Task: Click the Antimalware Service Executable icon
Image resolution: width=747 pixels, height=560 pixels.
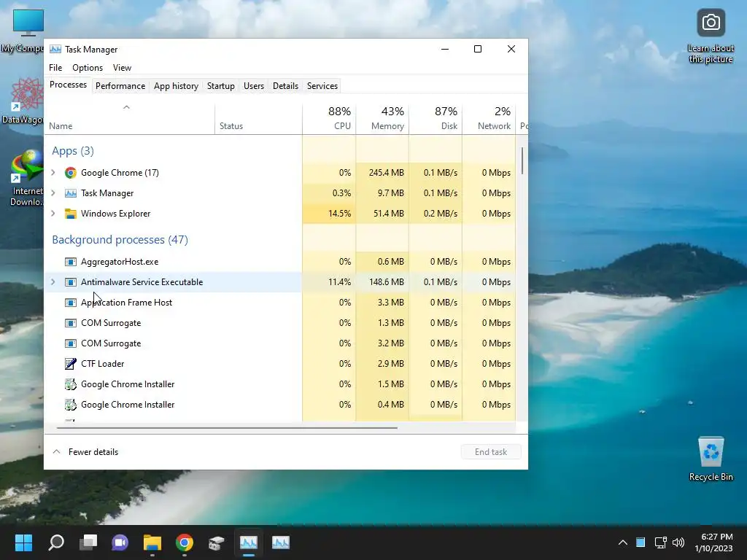Action: [71, 282]
